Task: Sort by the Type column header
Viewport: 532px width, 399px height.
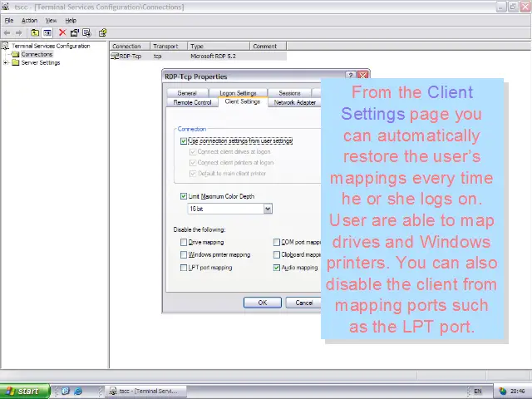Action: [219, 47]
